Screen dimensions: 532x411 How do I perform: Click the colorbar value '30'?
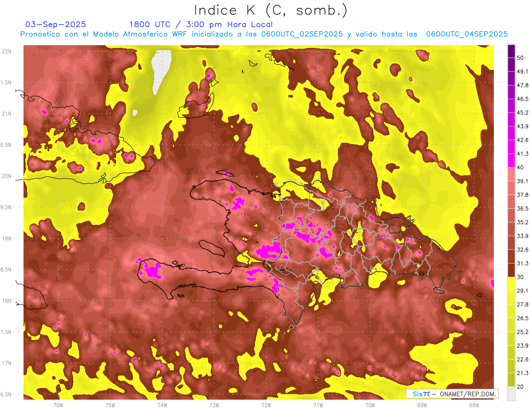tap(520, 277)
